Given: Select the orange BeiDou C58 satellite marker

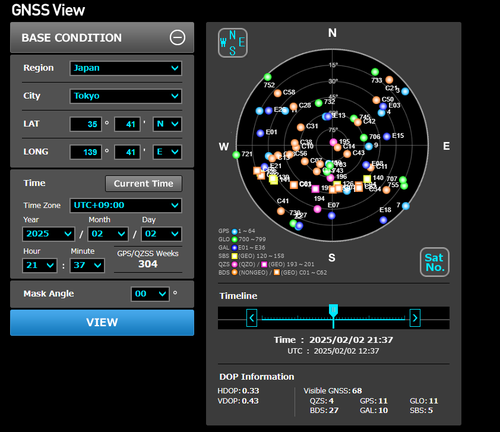Looking at the screenshot, I should [278, 93].
